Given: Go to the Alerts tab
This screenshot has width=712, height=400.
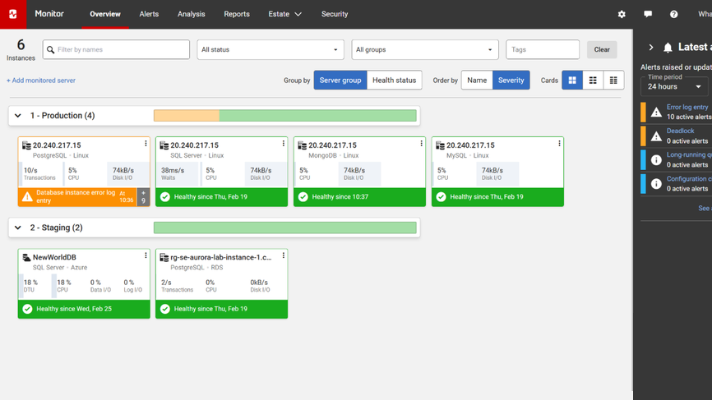Looking at the screenshot, I should [x=149, y=15].
